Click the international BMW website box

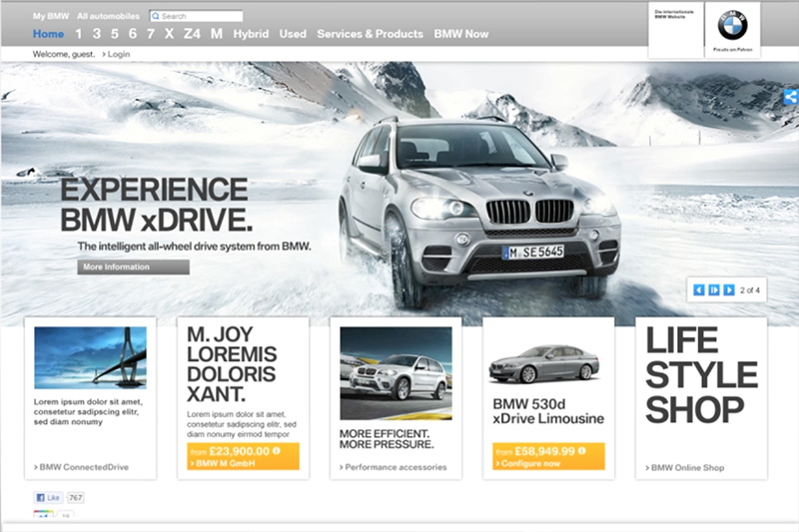point(676,31)
